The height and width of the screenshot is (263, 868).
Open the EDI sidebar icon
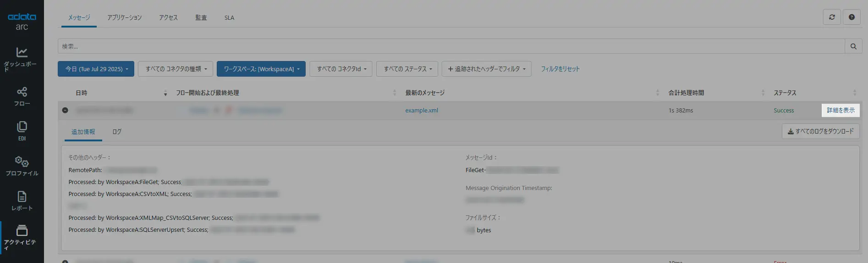click(22, 127)
